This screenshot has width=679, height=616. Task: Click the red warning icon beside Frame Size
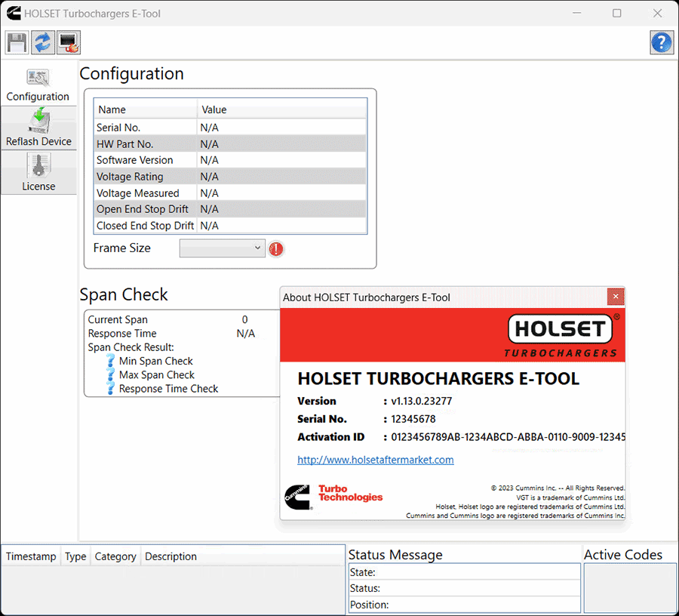tap(276, 248)
